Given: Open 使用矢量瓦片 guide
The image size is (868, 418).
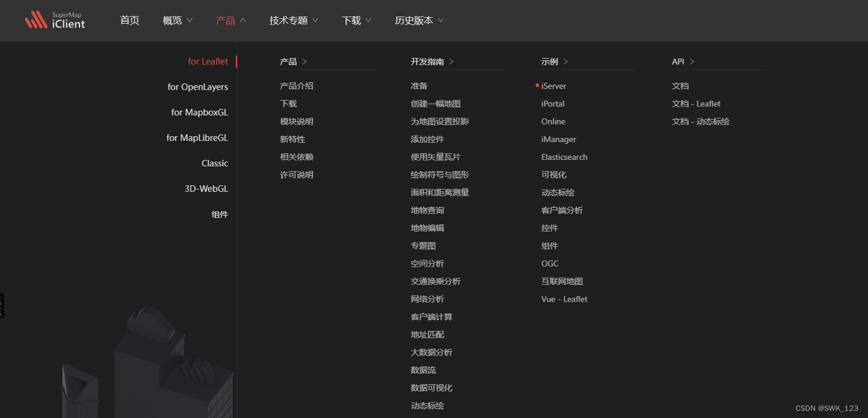Looking at the screenshot, I should [x=435, y=157].
